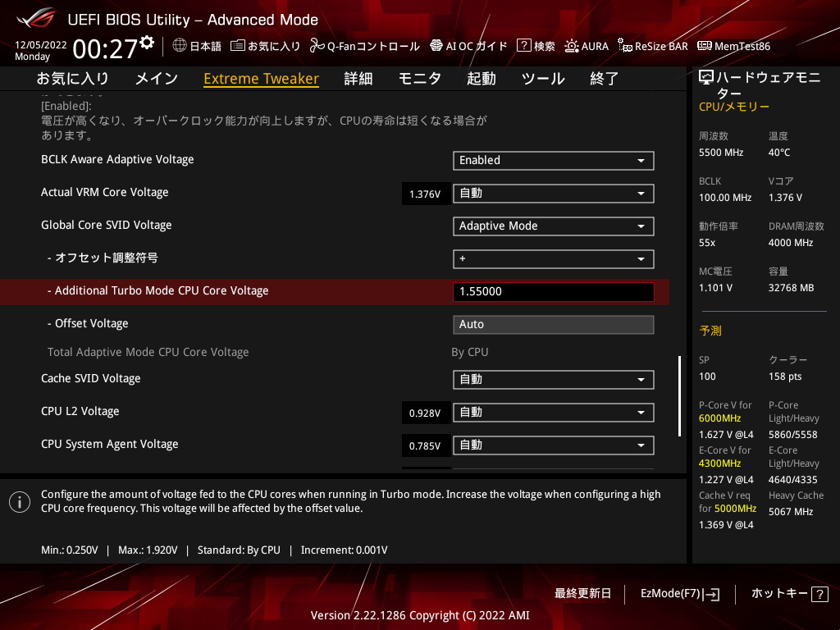Open ホットキー help

[x=790, y=594]
